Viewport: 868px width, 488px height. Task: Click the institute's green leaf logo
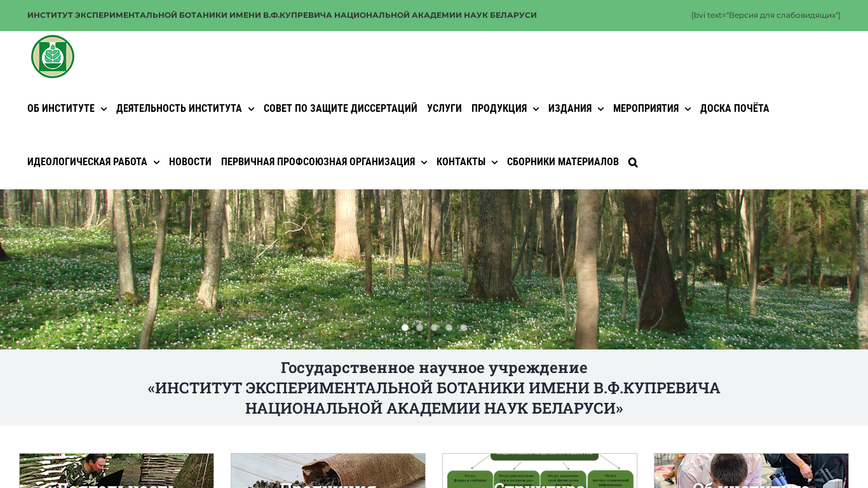(53, 57)
